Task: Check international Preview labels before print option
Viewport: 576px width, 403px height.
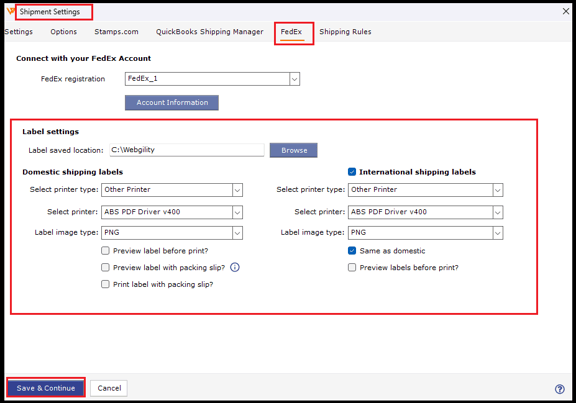Action: [352, 267]
